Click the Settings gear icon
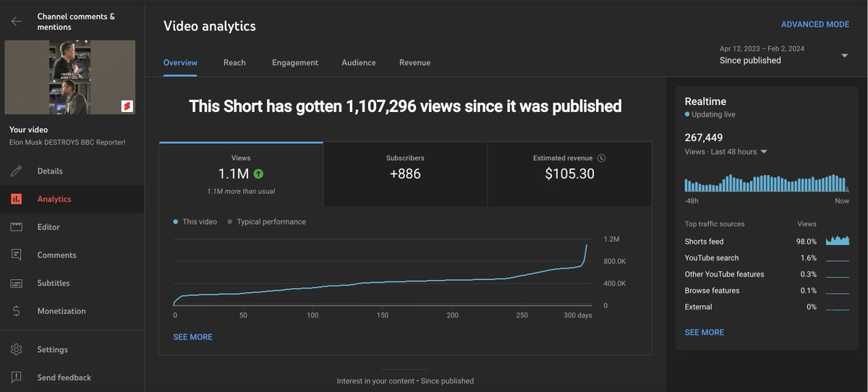The image size is (868, 392). tap(17, 349)
